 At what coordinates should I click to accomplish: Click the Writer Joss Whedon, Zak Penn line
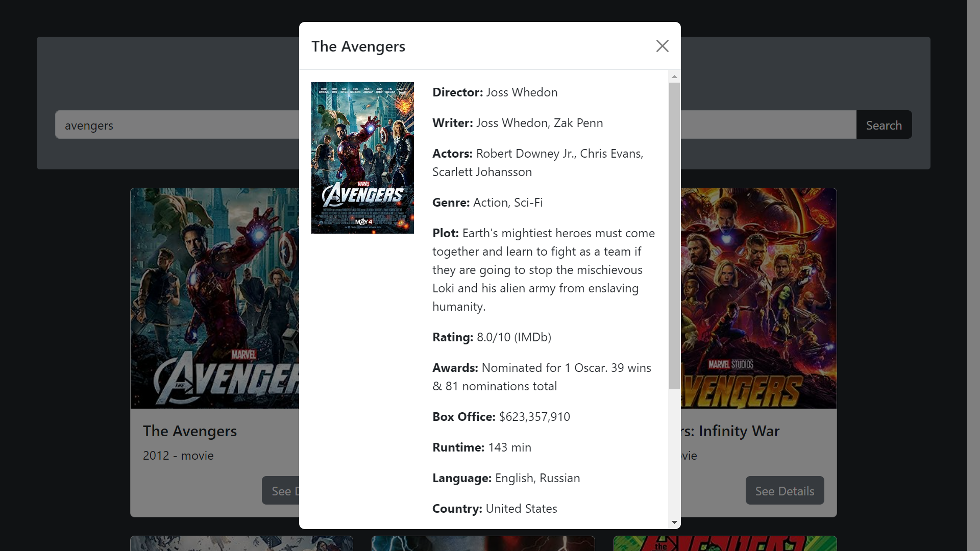pos(518,123)
